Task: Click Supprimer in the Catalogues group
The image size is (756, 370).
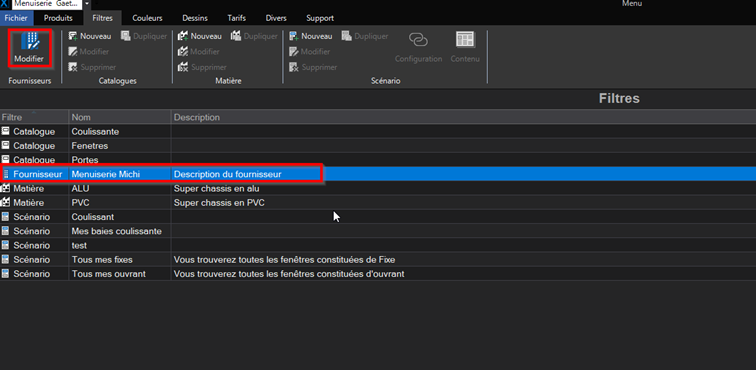Action: pos(92,68)
